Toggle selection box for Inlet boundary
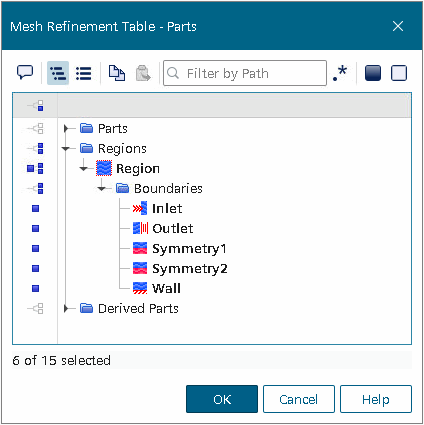 click(35, 209)
